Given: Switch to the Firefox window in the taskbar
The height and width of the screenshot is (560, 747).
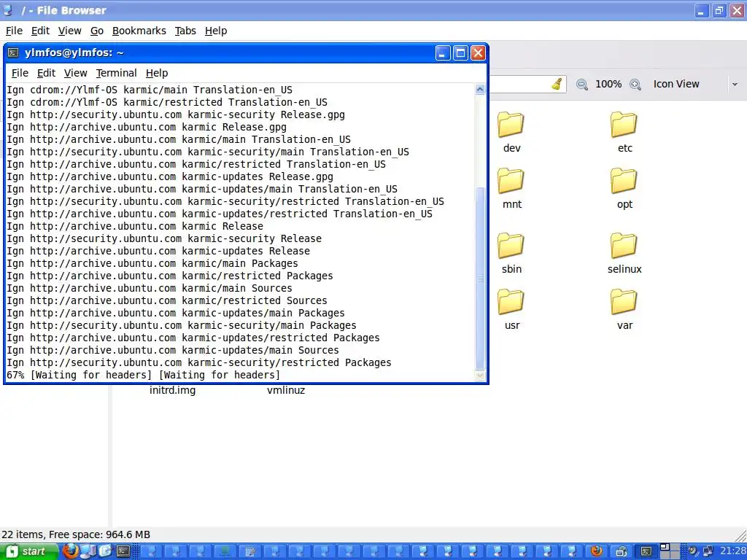Looking at the screenshot, I should click(597, 551).
